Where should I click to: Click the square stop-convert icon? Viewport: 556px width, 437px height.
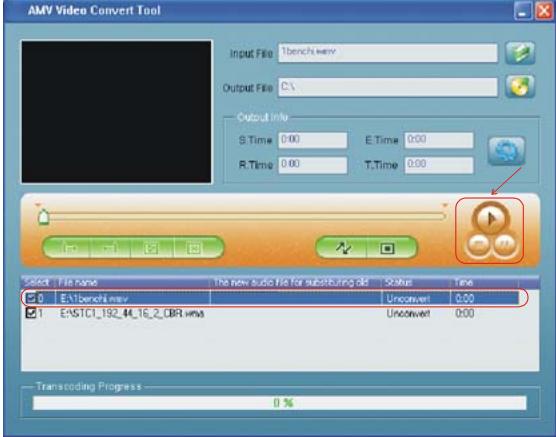click(388, 248)
